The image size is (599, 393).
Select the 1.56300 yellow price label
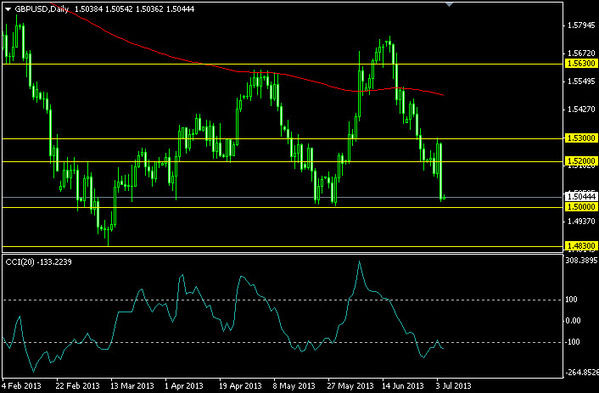click(581, 63)
